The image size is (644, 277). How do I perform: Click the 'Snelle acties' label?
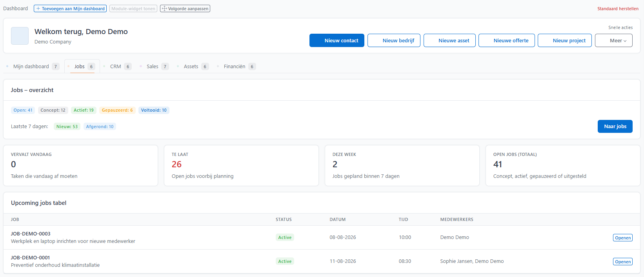pos(620,27)
